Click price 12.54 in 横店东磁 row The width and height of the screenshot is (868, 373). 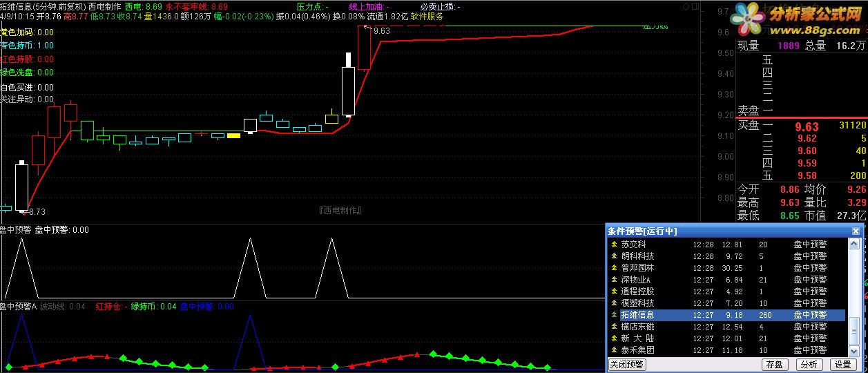pyautogui.click(x=732, y=326)
